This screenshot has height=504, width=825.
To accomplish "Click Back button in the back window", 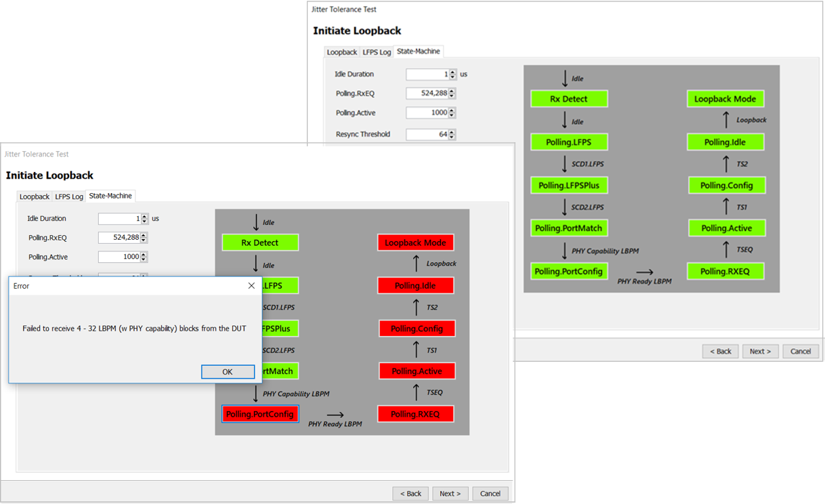I will [x=720, y=351].
